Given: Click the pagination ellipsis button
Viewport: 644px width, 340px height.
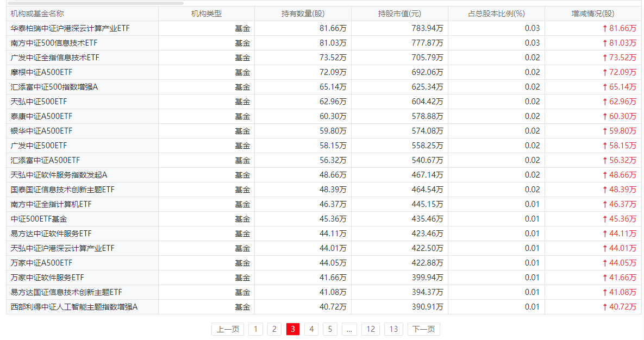Looking at the screenshot, I should coord(349,329).
